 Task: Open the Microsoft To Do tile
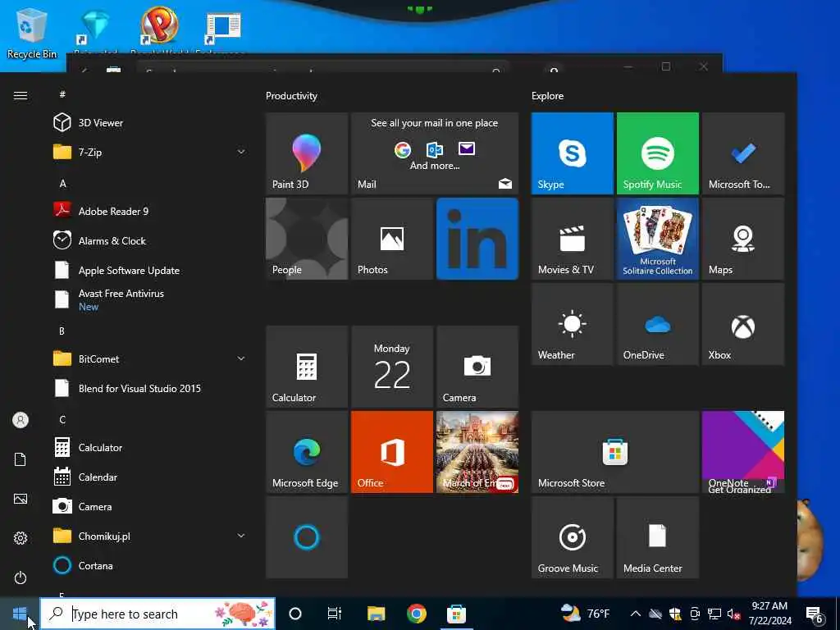click(x=743, y=153)
